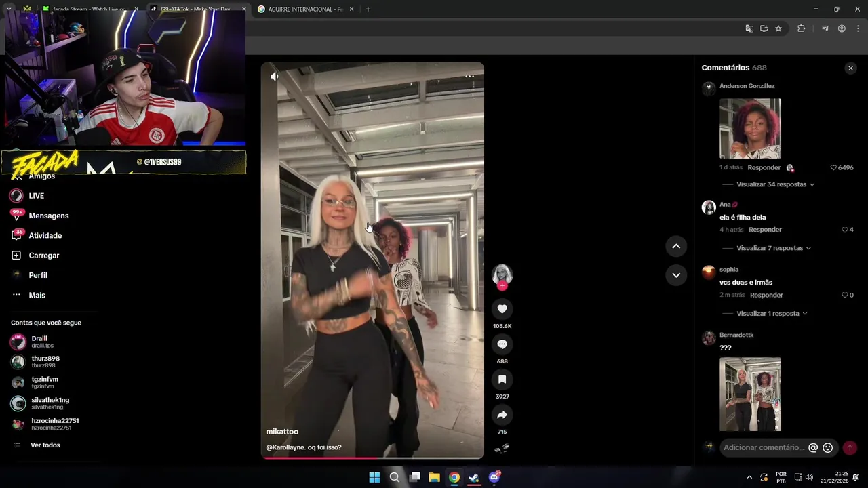Share the video with arrow icon
The height and width of the screenshot is (488, 868).
pos(502,415)
